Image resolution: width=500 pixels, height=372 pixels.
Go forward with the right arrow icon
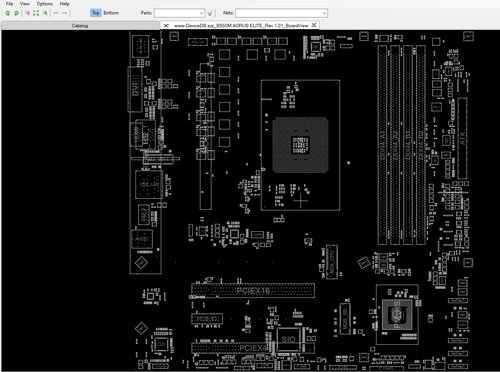pyautogui.click(x=64, y=13)
